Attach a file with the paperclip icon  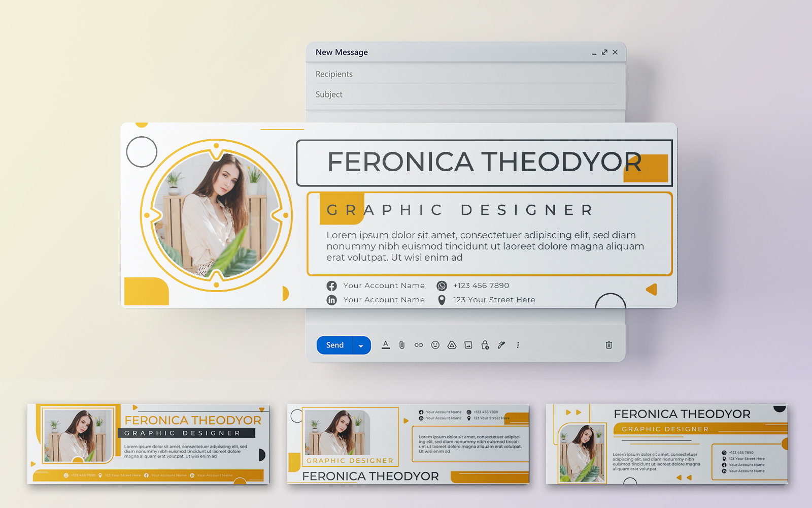pyautogui.click(x=402, y=345)
